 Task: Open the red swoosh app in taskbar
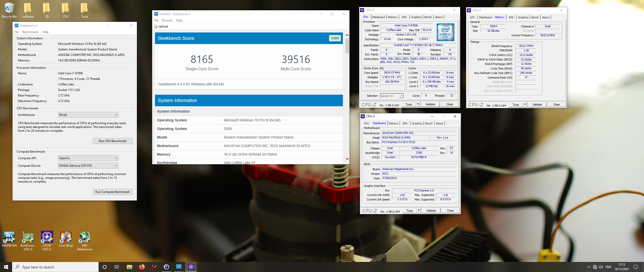click(154, 267)
